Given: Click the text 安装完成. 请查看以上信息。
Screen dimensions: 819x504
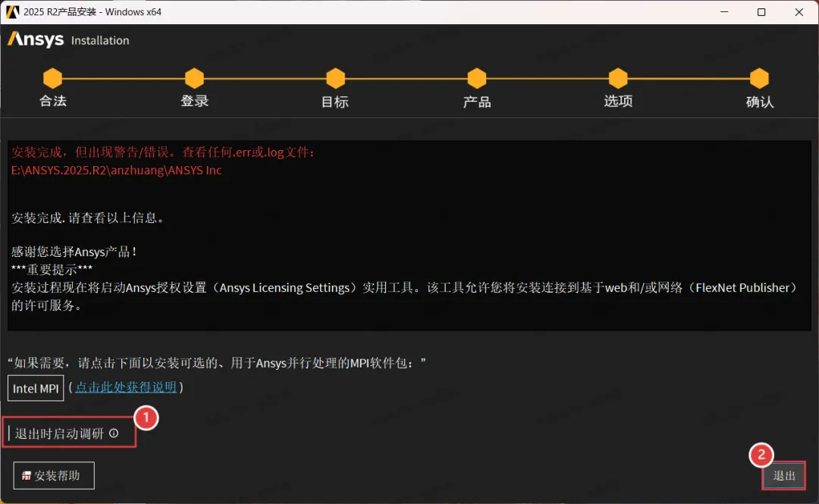Looking at the screenshot, I should 88,218.
